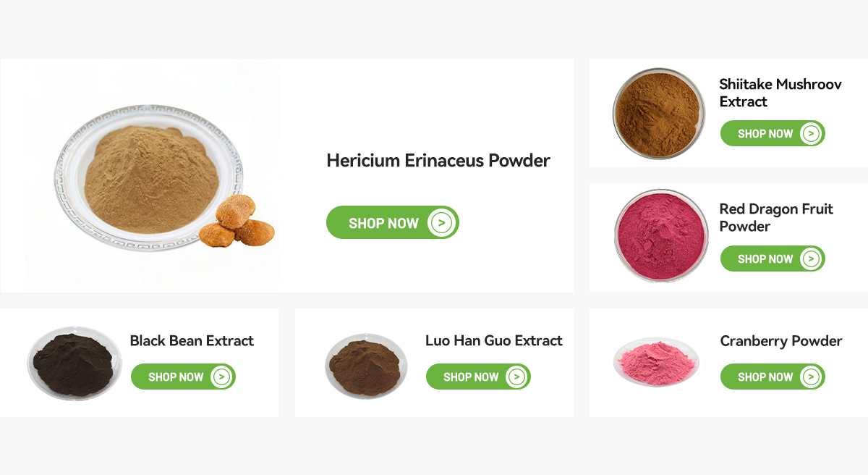The width and height of the screenshot is (868, 475).
Task: Shop now for Shiitake Mushroom Extract
Action: (773, 133)
